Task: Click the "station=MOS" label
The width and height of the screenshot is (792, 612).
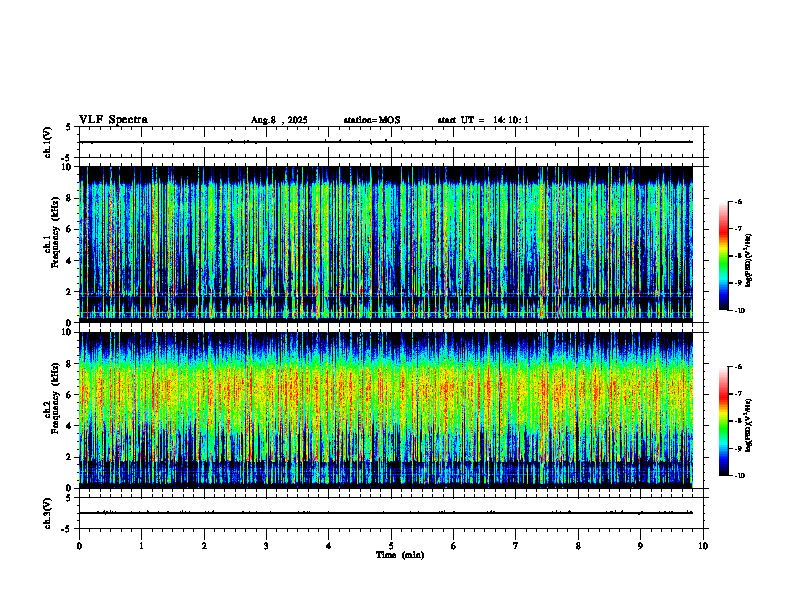Action: click(x=372, y=120)
